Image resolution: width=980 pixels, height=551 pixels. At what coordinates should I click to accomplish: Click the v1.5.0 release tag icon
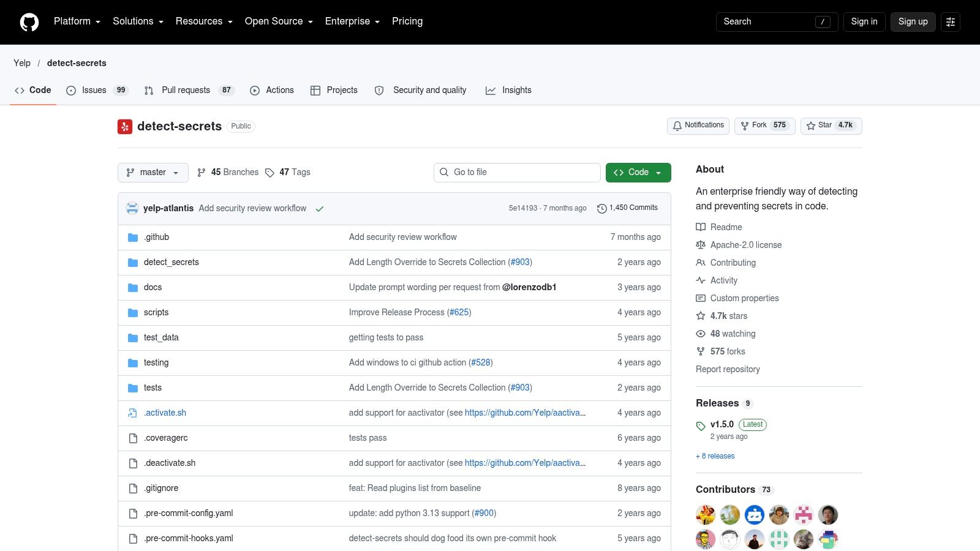pyautogui.click(x=701, y=426)
